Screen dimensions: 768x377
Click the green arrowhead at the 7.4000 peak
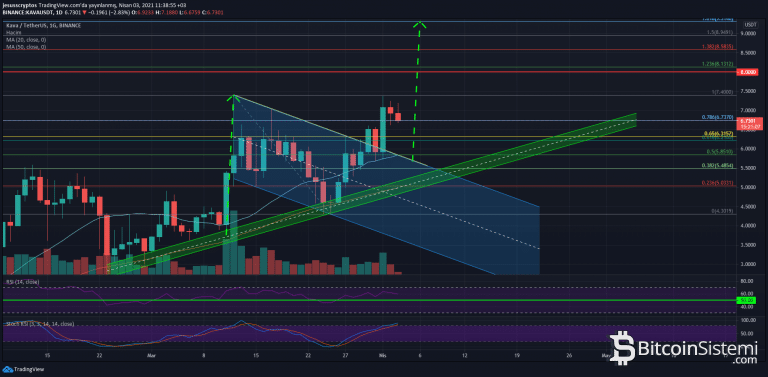(233, 98)
